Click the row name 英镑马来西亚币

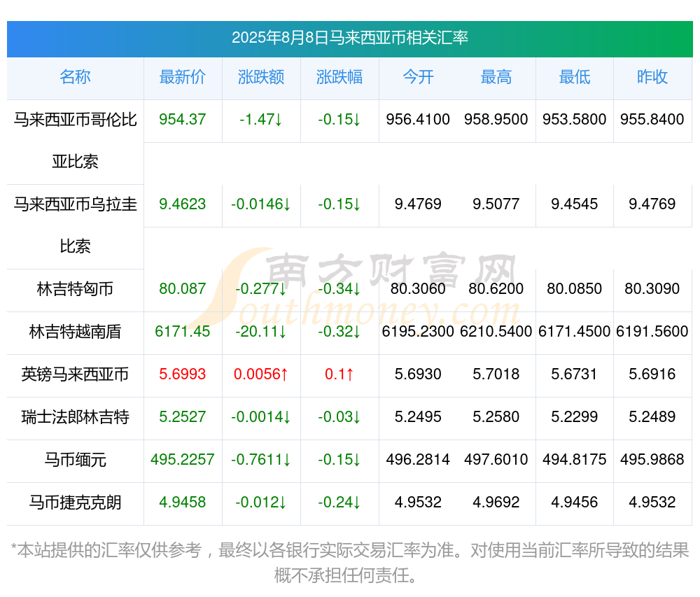coord(75,374)
